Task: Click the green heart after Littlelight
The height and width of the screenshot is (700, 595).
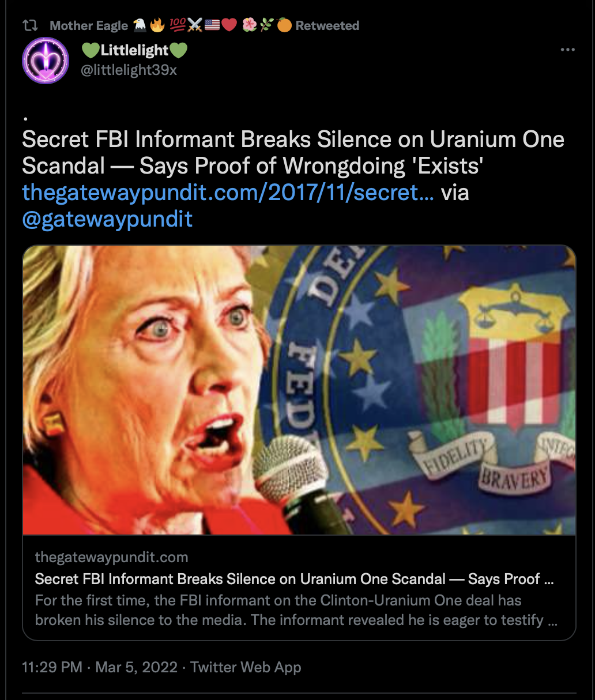Action: tap(178, 51)
